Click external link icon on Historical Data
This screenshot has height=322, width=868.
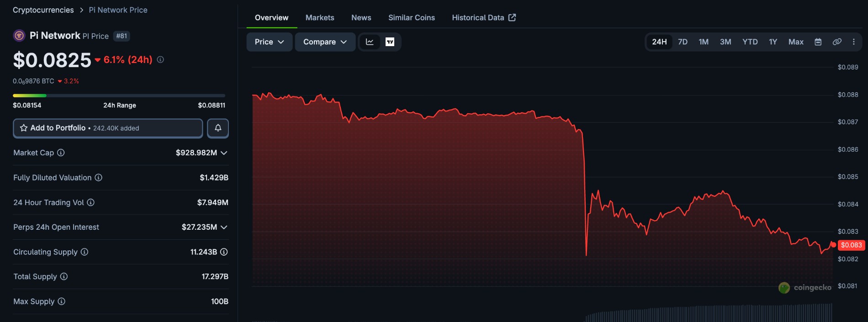click(x=512, y=17)
